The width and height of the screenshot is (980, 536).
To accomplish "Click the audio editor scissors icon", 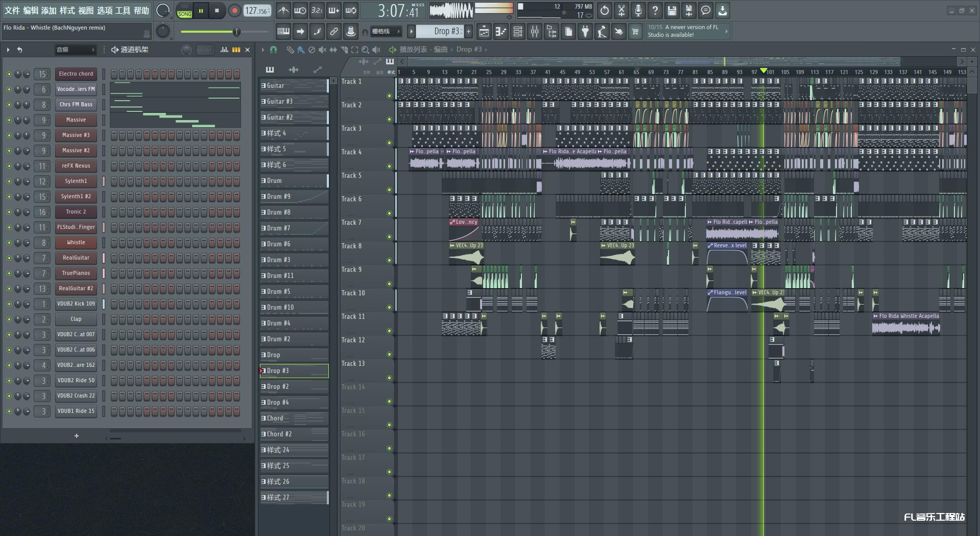I will [622, 10].
